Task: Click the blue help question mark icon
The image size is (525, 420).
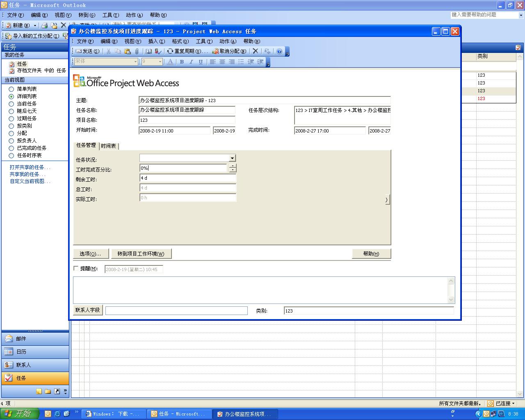Action: pyautogui.click(x=279, y=51)
